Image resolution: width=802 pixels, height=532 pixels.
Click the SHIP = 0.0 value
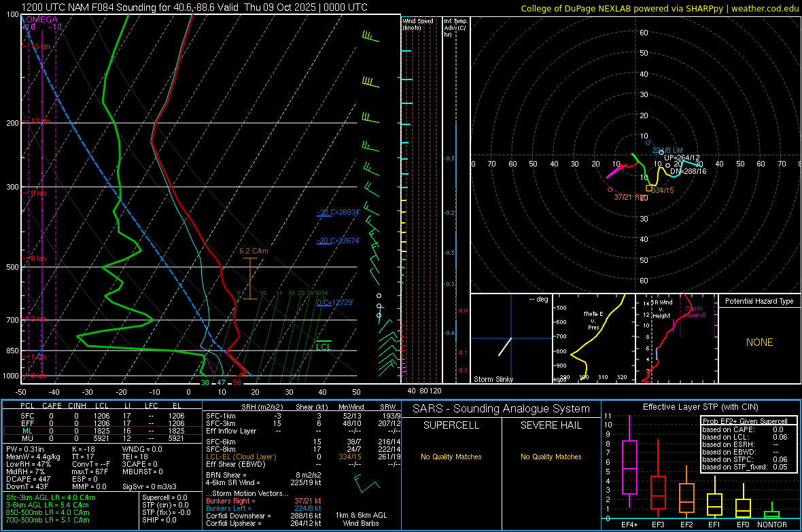159,520
